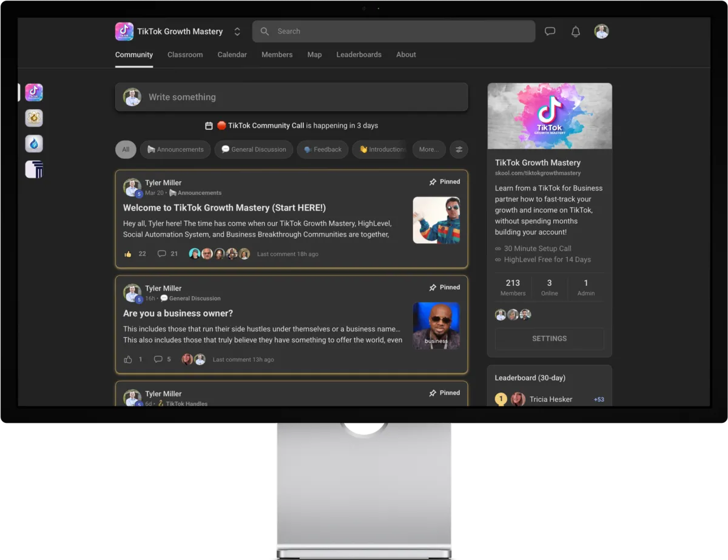The height and width of the screenshot is (560, 728).
Task: Expand the group switcher chevrons
Action: pos(237,32)
